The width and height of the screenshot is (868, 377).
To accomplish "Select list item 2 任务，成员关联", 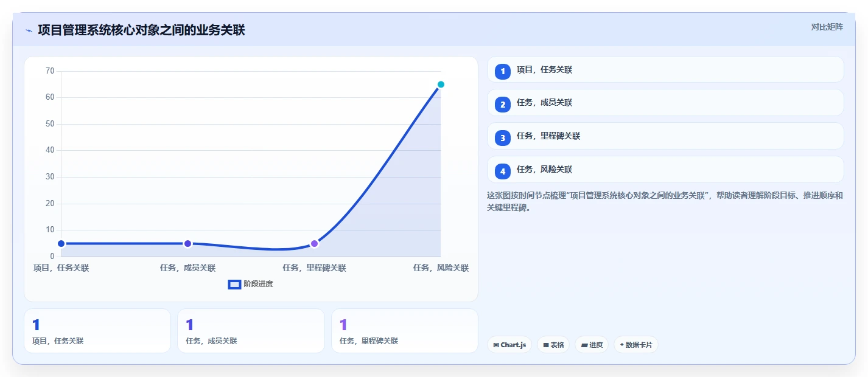I will (x=665, y=103).
